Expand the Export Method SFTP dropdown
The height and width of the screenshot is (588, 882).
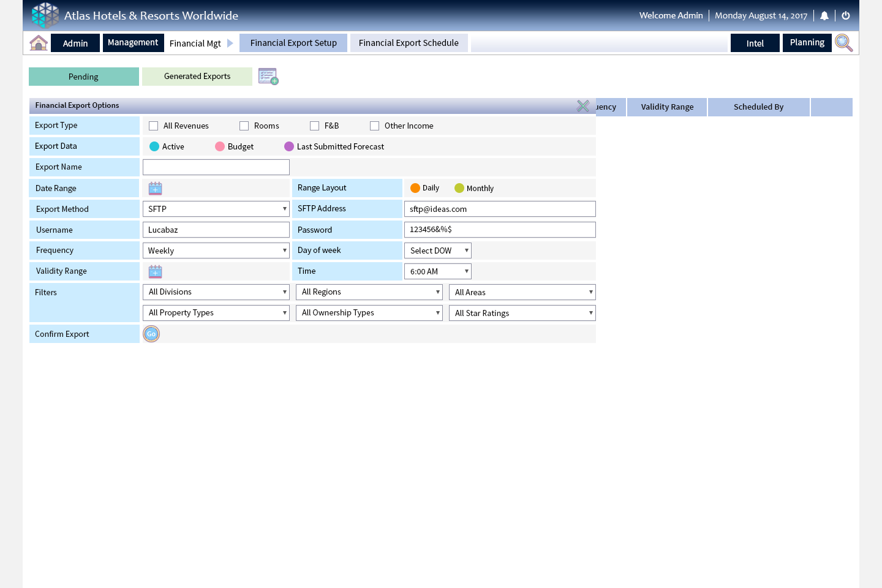click(x=216, y=209)
